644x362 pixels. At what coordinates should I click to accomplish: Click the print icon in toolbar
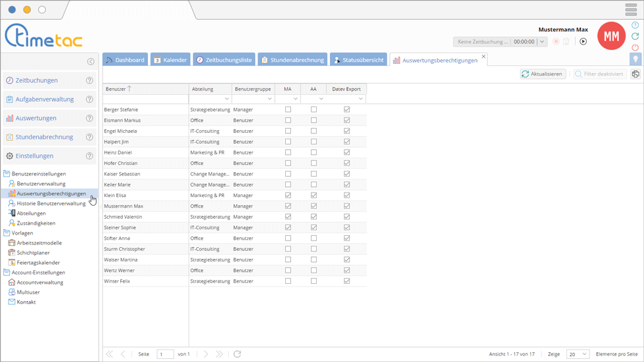pyautogui.click(x=635, y=74)
